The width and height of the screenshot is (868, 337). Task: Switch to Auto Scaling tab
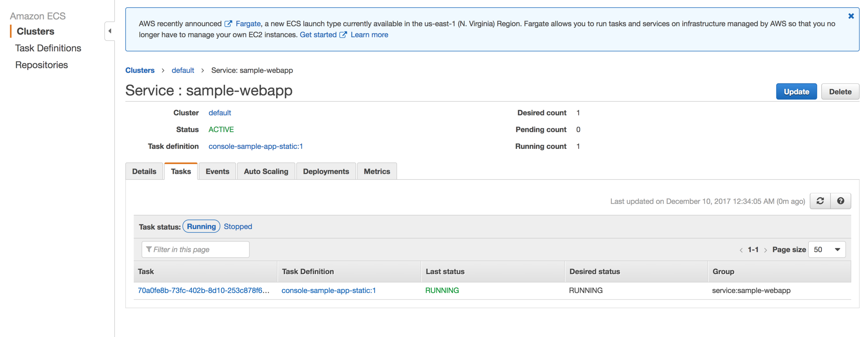(266, 171)
